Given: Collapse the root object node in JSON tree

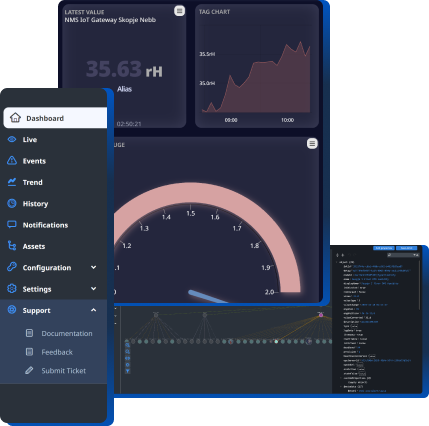Looking at the screenshot, I should [x=336, y=262].
